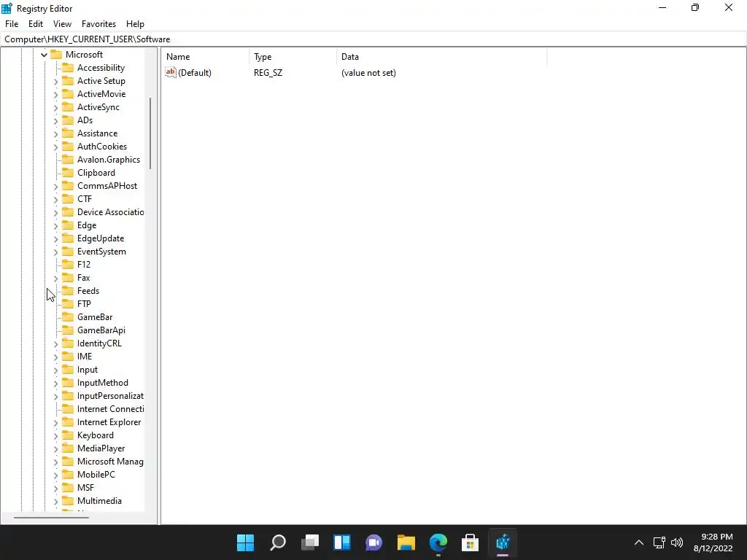Select the Keyboard folder icon

[68, 435]
